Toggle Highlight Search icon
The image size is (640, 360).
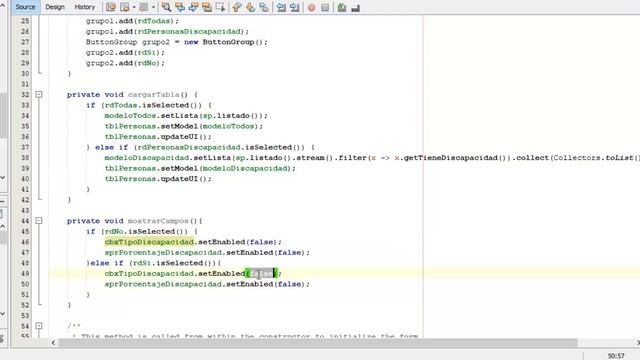coord(207,7)
